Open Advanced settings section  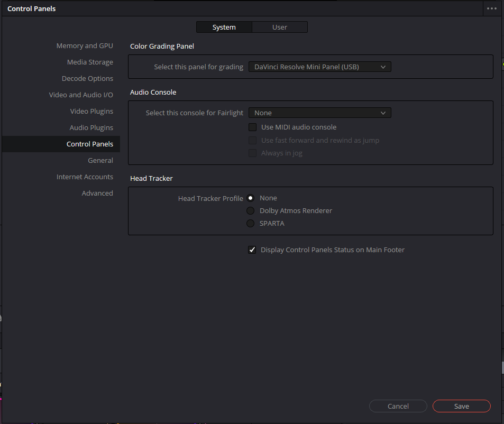97,193
